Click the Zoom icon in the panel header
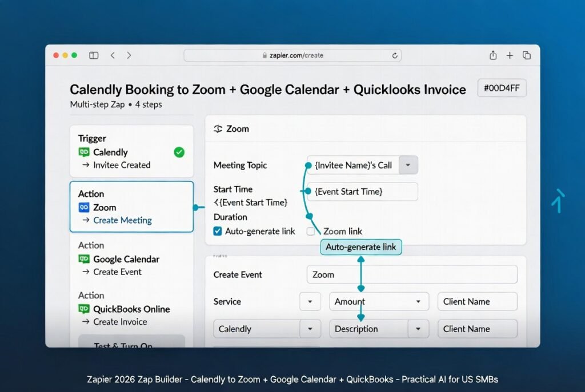Image resolution: width=585 pixels, height=392 pixels. (219, 129)
